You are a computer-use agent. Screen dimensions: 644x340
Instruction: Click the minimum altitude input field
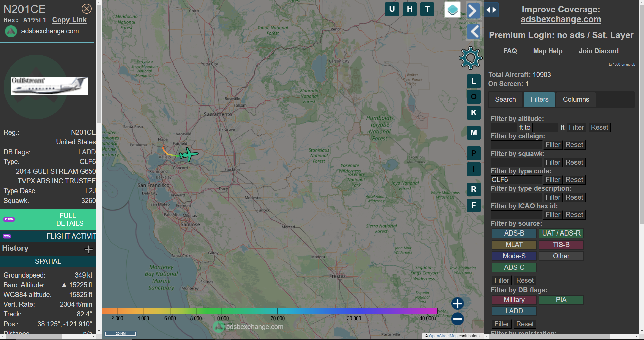504,127
